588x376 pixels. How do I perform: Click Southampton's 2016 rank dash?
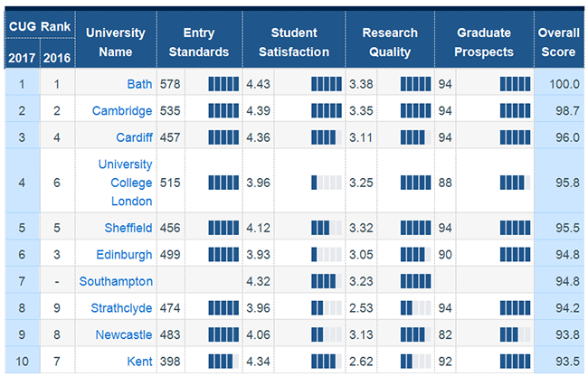pos(57,281)
